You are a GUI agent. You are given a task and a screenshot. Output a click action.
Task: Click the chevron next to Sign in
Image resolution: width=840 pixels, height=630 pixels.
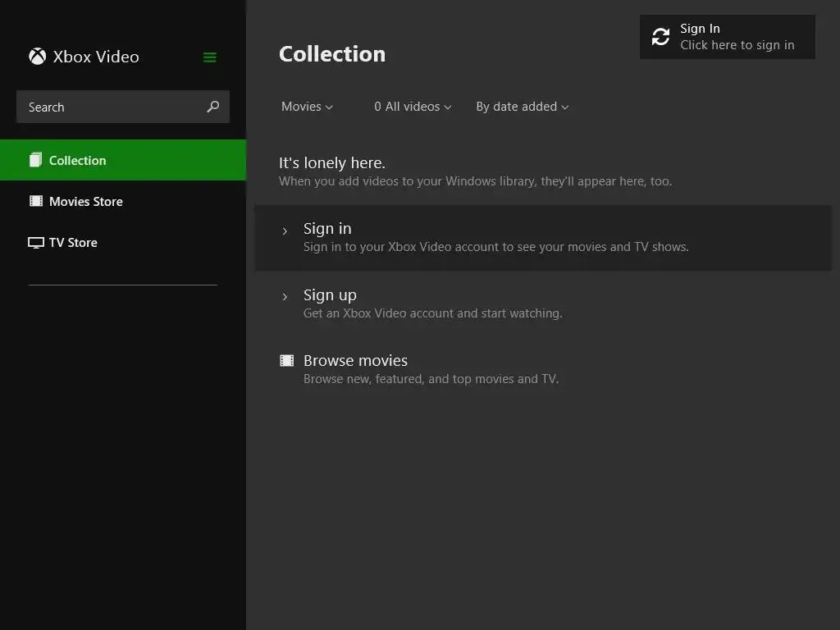(285, 231)
